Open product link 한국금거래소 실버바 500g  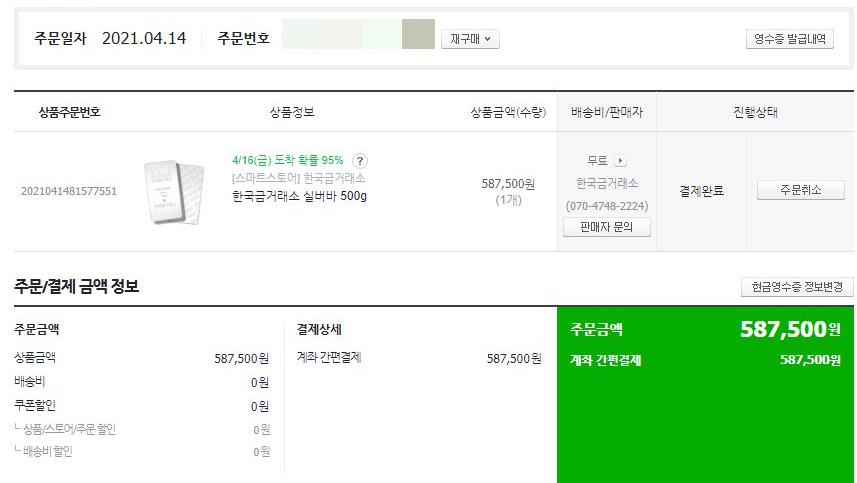(x=300, y=196)
